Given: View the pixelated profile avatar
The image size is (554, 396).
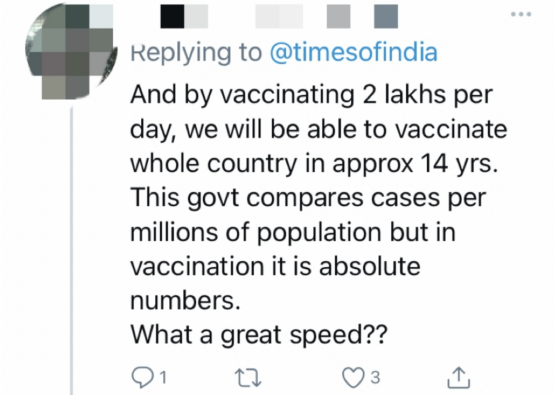Looking at the screenshot, I should pyautogui.click(x=71, y=52).
